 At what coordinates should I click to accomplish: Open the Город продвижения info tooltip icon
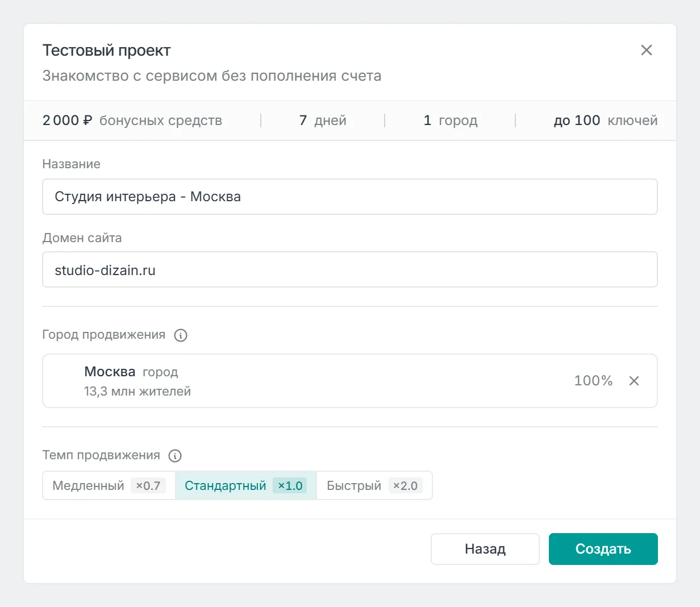coord(181,335)
